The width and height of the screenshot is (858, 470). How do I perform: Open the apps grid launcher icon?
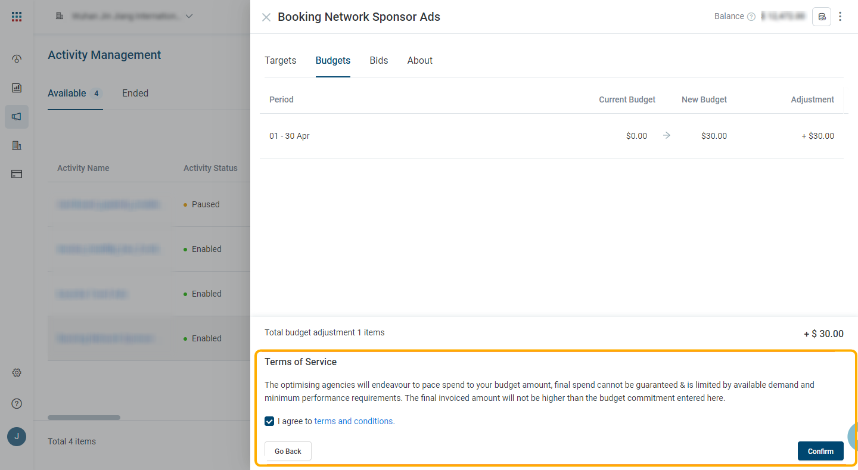pos(17,17)
